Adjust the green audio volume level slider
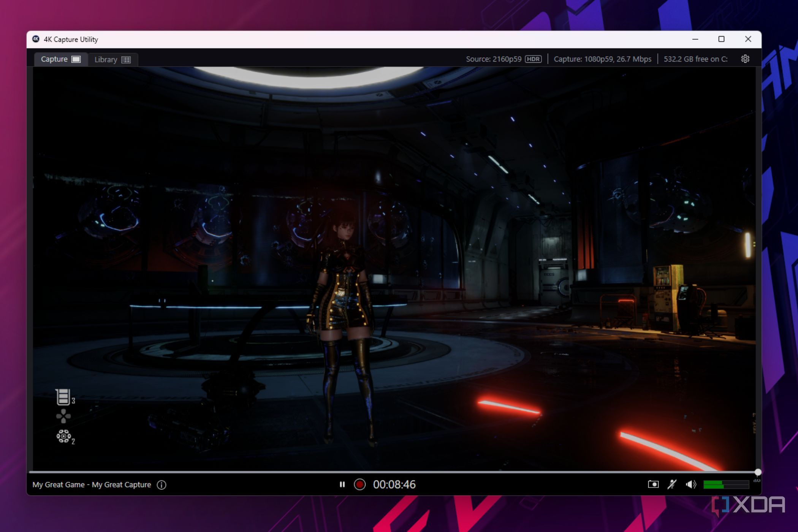The width and height of the screenshot is (798, 532). tap(726, 484)
